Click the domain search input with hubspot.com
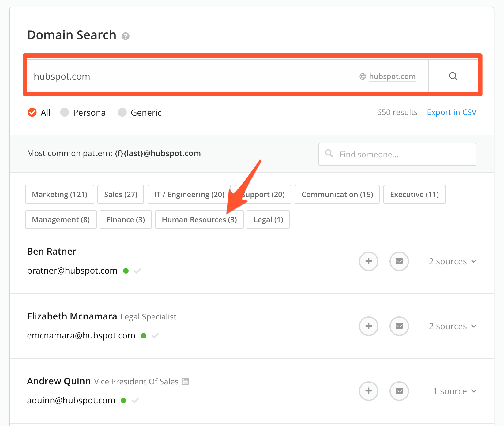The height and width of the screenshot is (426, 504). coord(228,76)
